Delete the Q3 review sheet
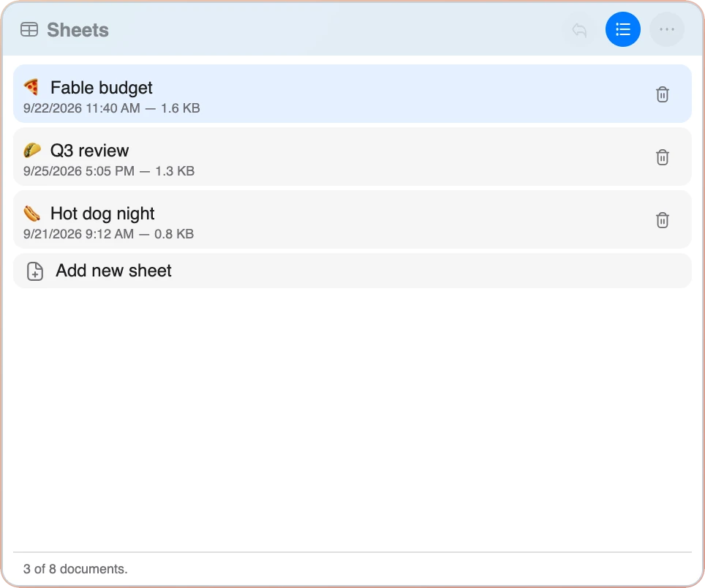This screenshot has width=705, height=588. 663,157
